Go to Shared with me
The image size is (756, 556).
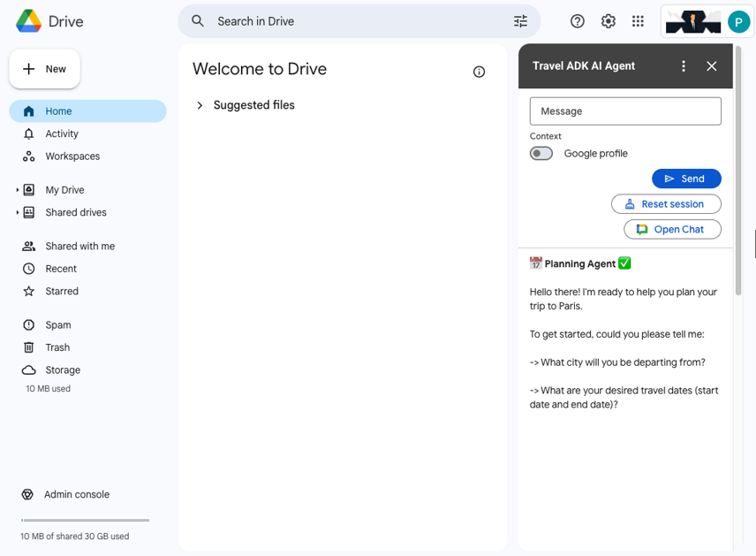click(x=79, y=247)
